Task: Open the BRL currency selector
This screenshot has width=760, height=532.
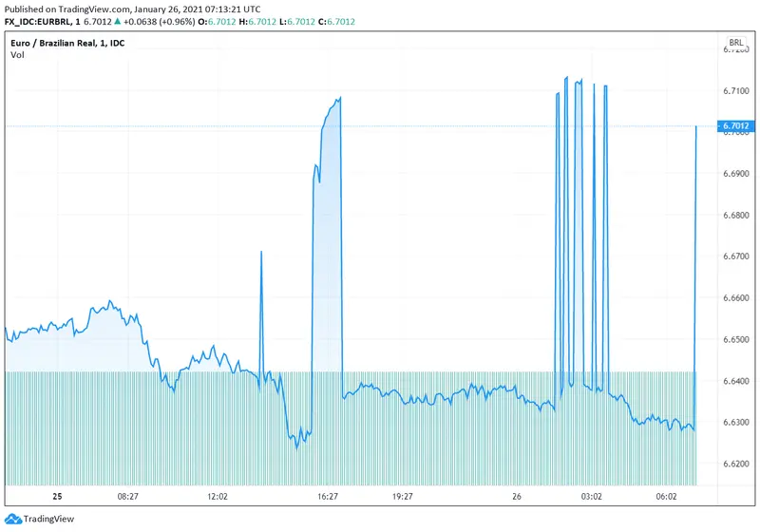Action: (x=735, y=43)
